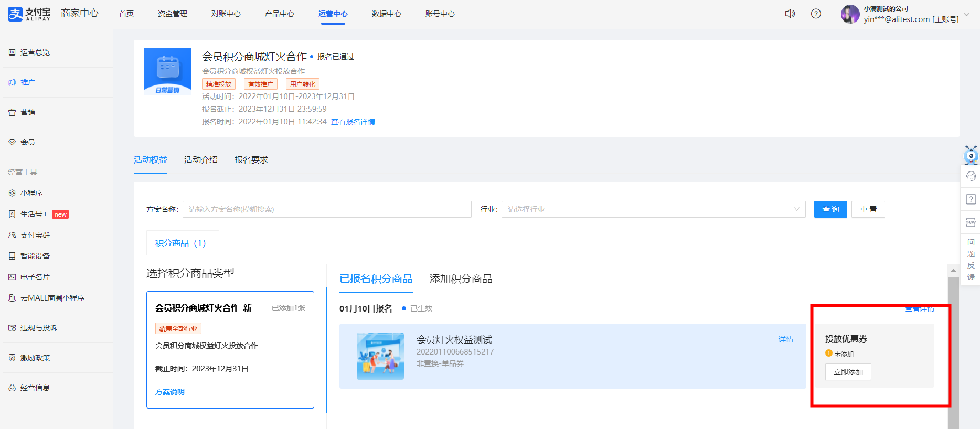Expand the account dropdown arrow
This screenshot has width=980, height=429.
point(966,14)
